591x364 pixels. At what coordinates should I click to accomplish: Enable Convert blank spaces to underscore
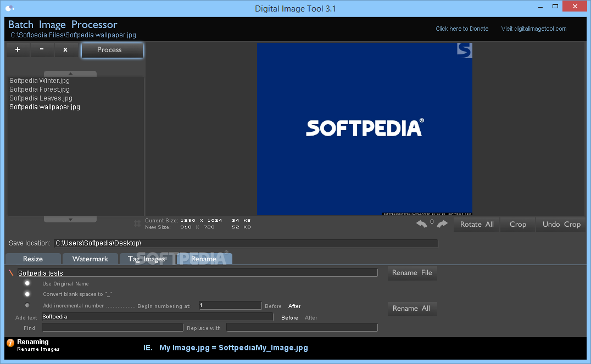click(27, 294)
